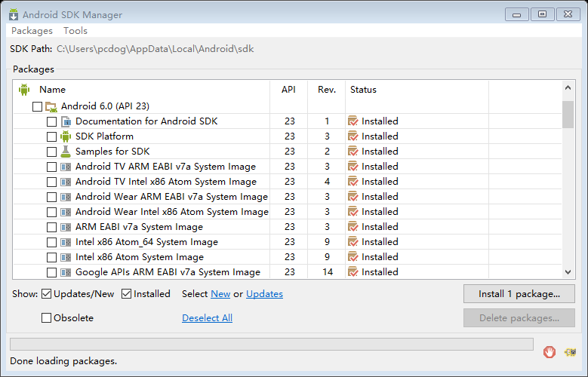Image resolution: width=588 pixels, height=377 pixels.
Task: Open the Packages menu
Action: click(32, 31)
